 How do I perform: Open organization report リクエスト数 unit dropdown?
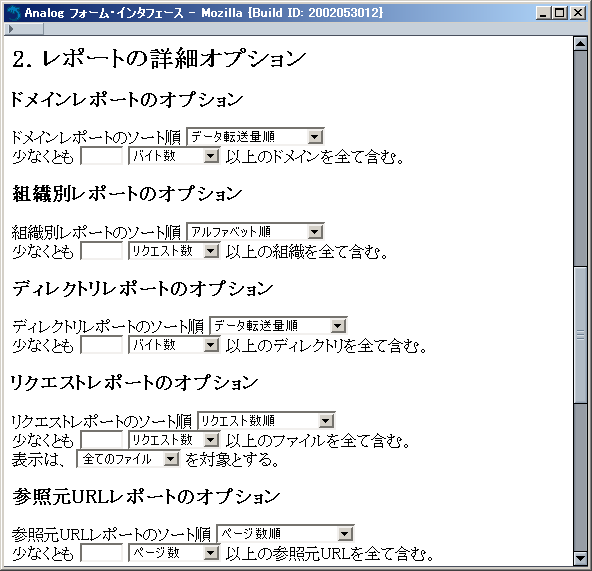(x=174, y=251)
